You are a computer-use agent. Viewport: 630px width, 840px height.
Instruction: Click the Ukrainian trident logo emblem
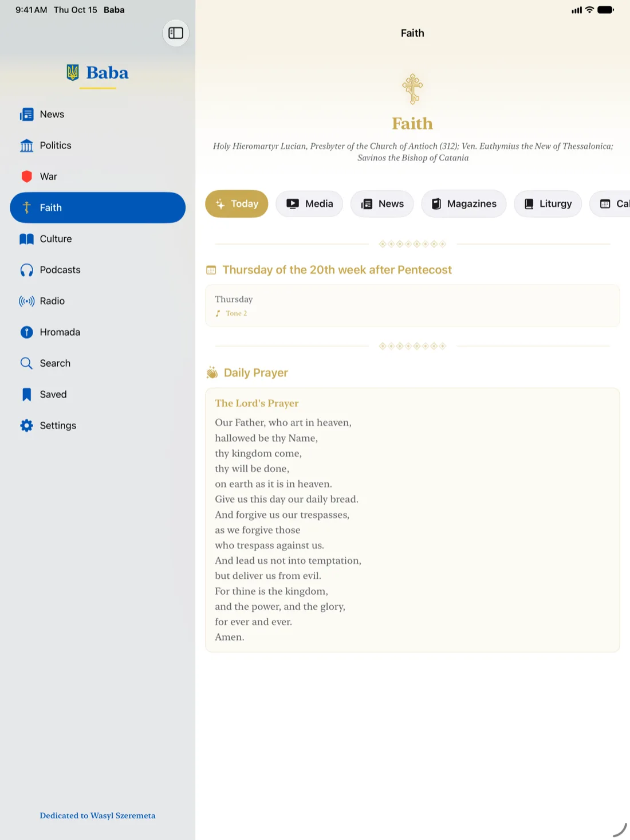(x=73, y=72)
